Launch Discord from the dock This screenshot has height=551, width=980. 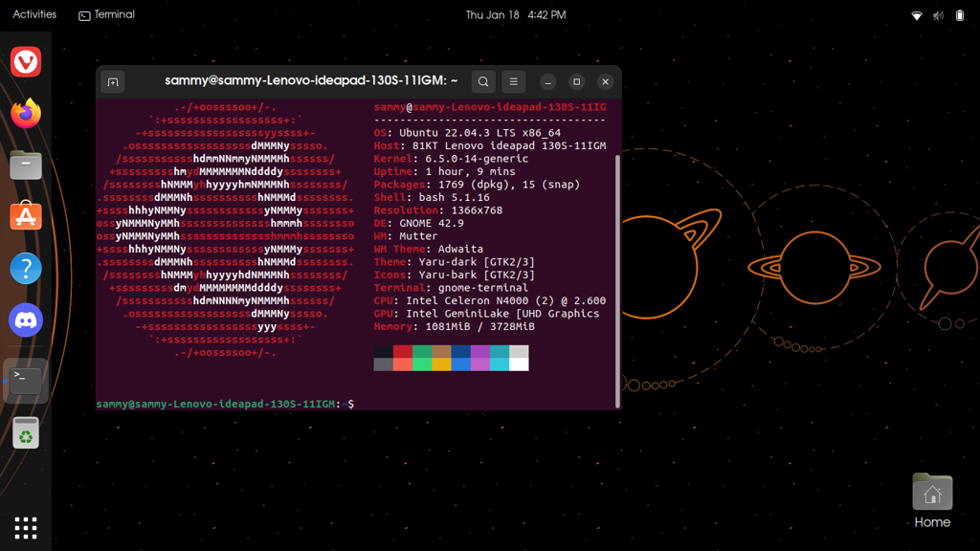26,320
